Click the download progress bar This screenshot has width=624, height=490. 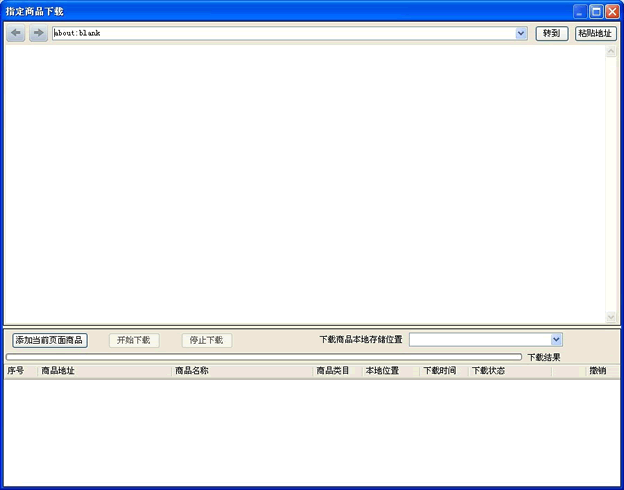click(264, 357)
